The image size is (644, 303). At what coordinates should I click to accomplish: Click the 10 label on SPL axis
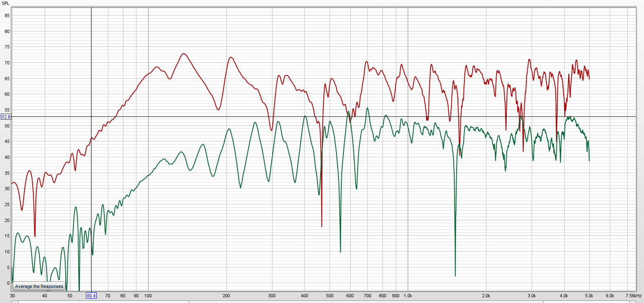coord(7,252)
